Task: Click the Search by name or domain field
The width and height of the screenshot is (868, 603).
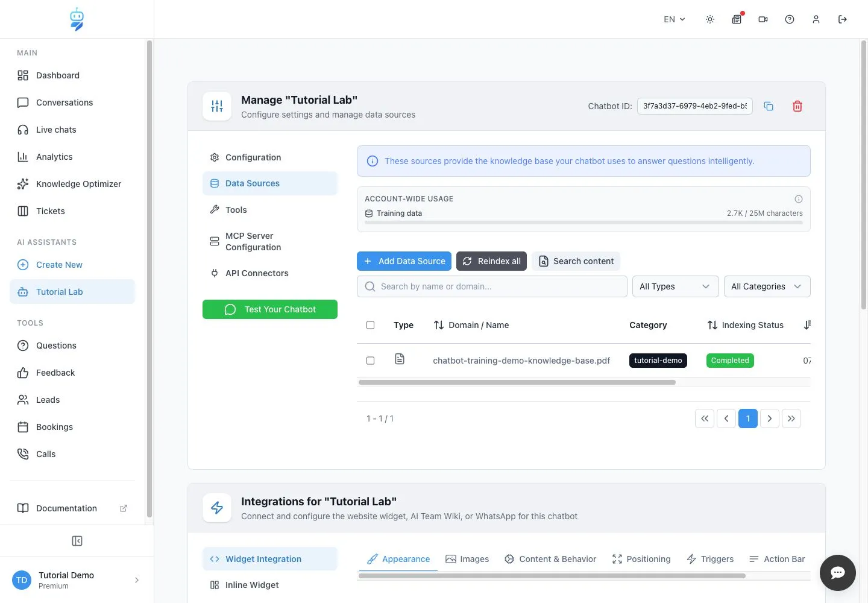Action: (492, 286)
